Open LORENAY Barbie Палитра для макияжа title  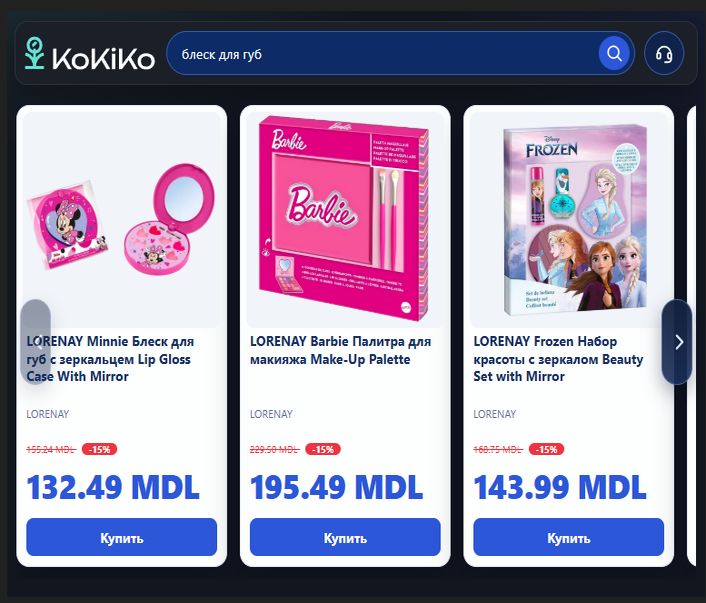pos(340,350)
